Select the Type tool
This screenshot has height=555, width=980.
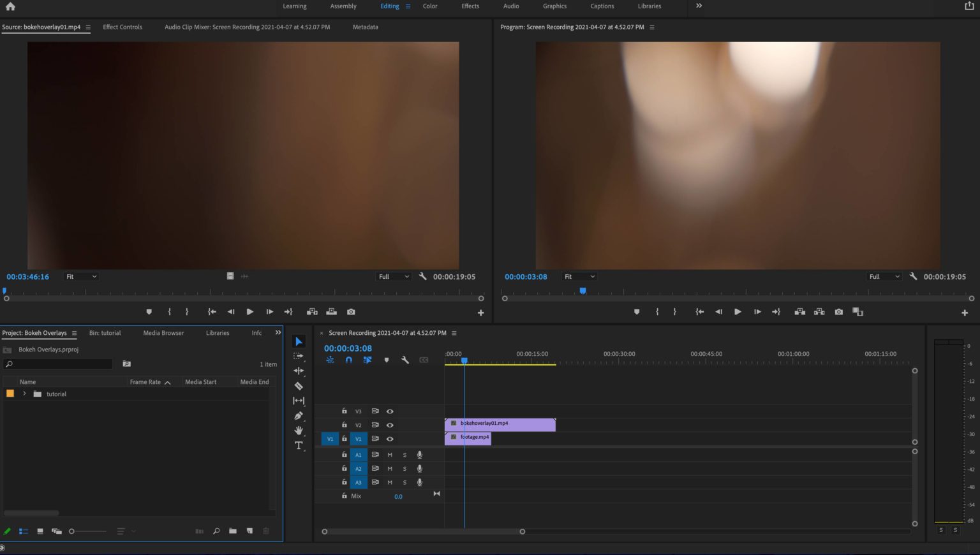click(298, 446)
